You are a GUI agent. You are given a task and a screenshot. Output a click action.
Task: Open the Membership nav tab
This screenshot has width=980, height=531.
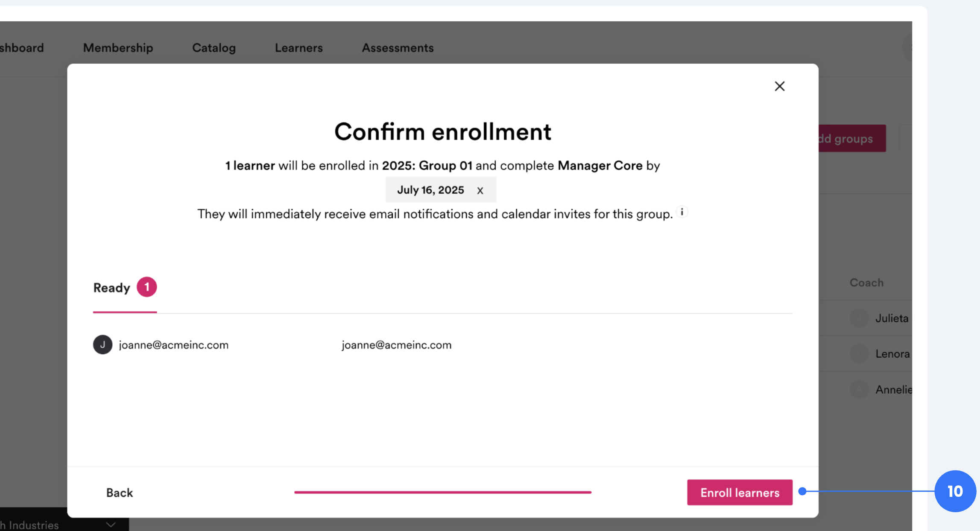[118, 48]
